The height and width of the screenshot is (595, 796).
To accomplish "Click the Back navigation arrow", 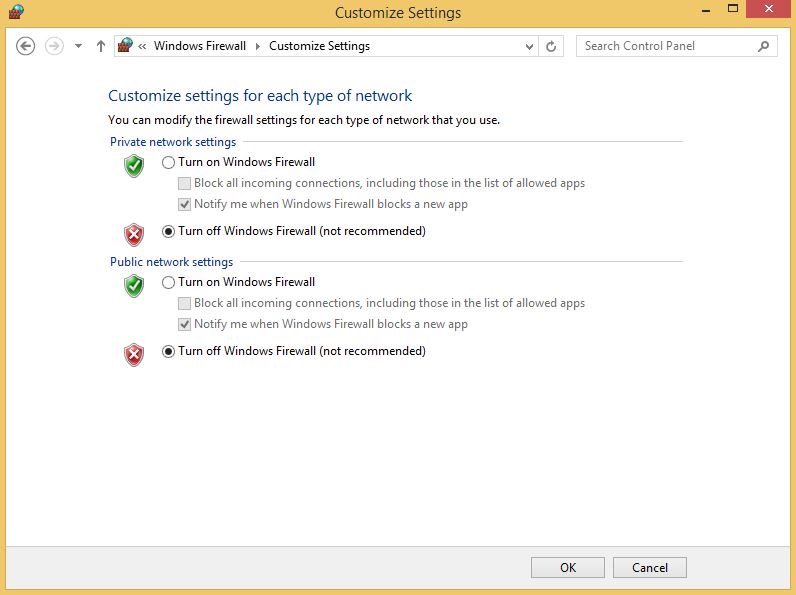I will [26, 46].
